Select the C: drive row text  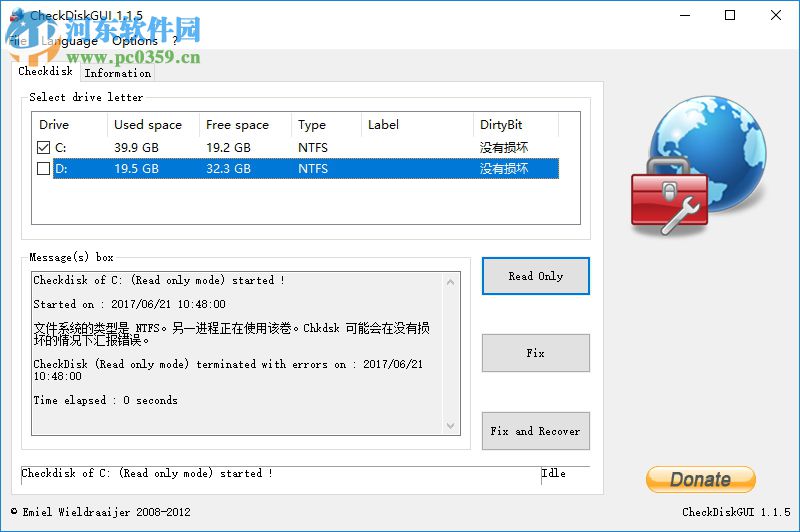click(60, 148)
